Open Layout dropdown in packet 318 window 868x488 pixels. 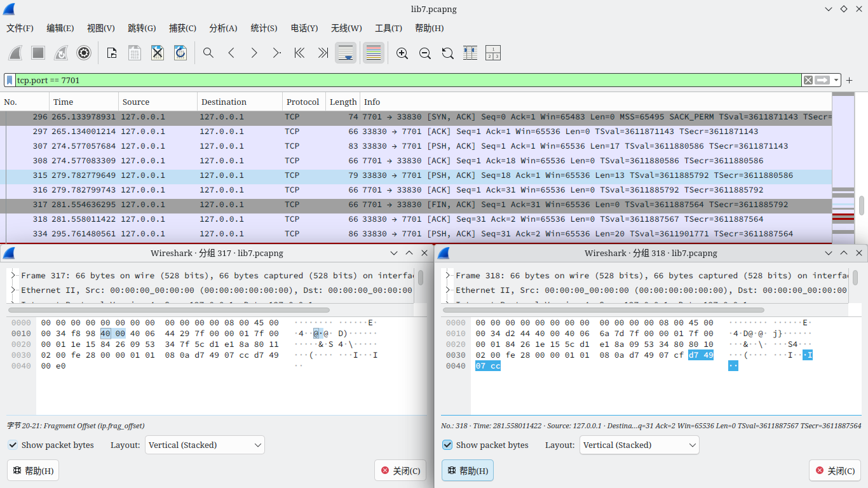pyautogui.click(x=639, y=445)
